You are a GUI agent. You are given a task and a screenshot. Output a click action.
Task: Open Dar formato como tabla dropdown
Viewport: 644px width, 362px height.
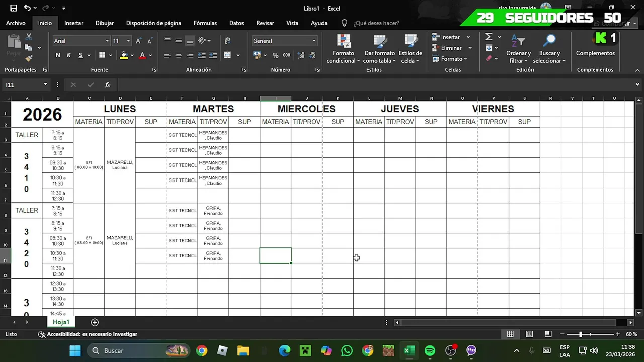[x=380, y=49]
